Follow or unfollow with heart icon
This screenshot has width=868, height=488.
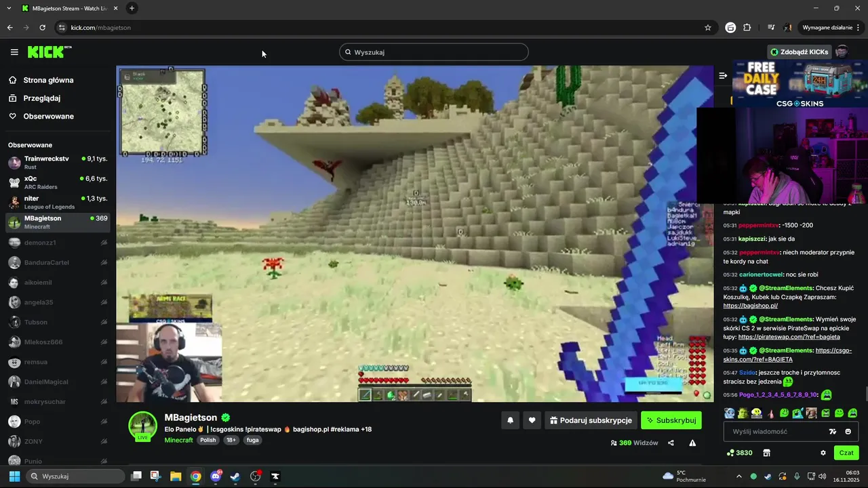coord(532,420)
